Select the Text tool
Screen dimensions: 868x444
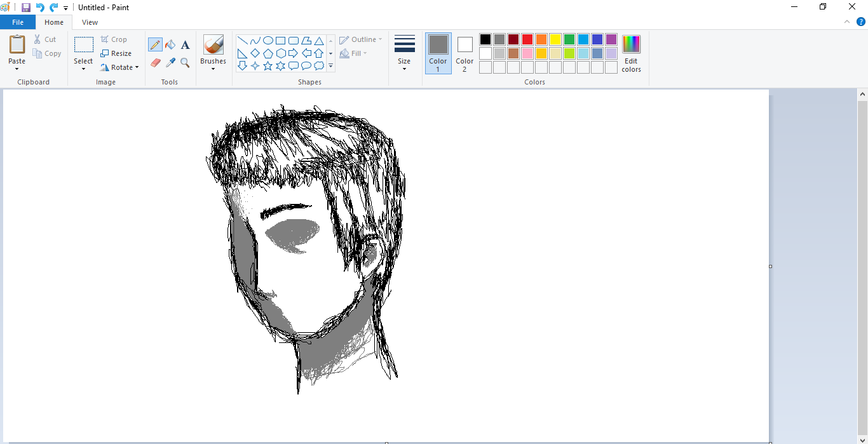coord(185,44)
